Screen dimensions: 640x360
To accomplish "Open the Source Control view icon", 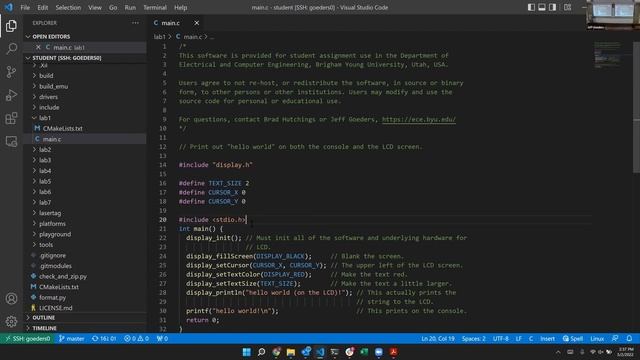I will pos(11,72).
